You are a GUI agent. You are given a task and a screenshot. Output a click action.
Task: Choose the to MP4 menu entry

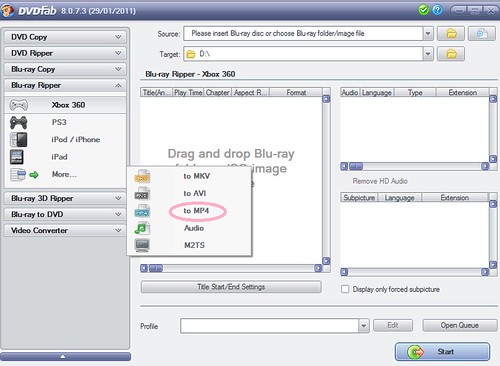[196, 211]
